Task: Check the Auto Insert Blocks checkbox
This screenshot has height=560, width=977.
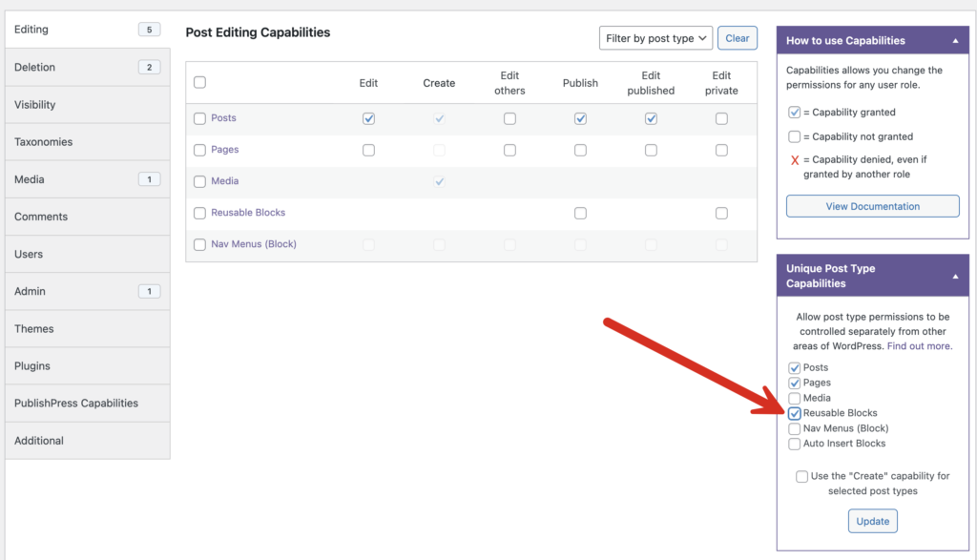Action: (795, 444)
